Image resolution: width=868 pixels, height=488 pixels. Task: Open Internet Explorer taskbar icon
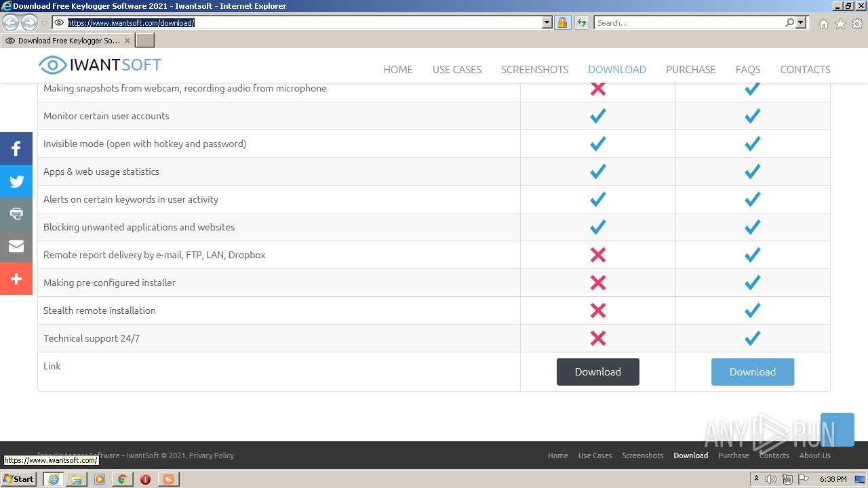[x=54, y=479]
